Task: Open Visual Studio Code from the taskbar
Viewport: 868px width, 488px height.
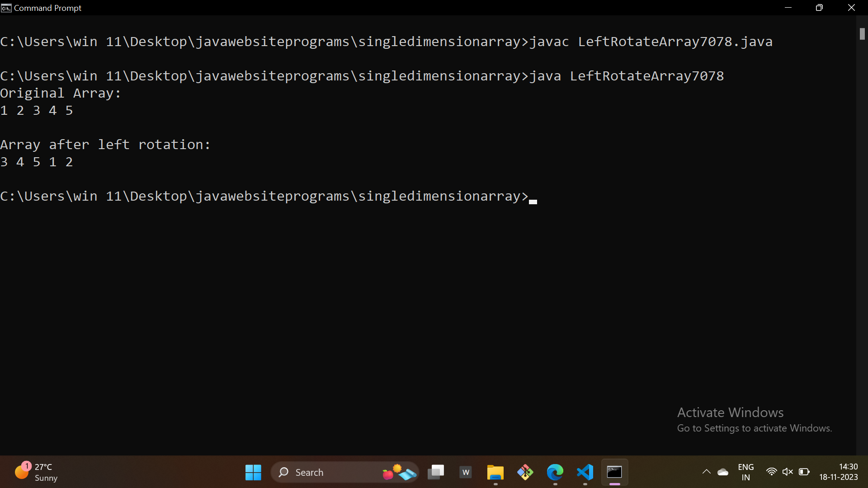Action: pos(585,472)
